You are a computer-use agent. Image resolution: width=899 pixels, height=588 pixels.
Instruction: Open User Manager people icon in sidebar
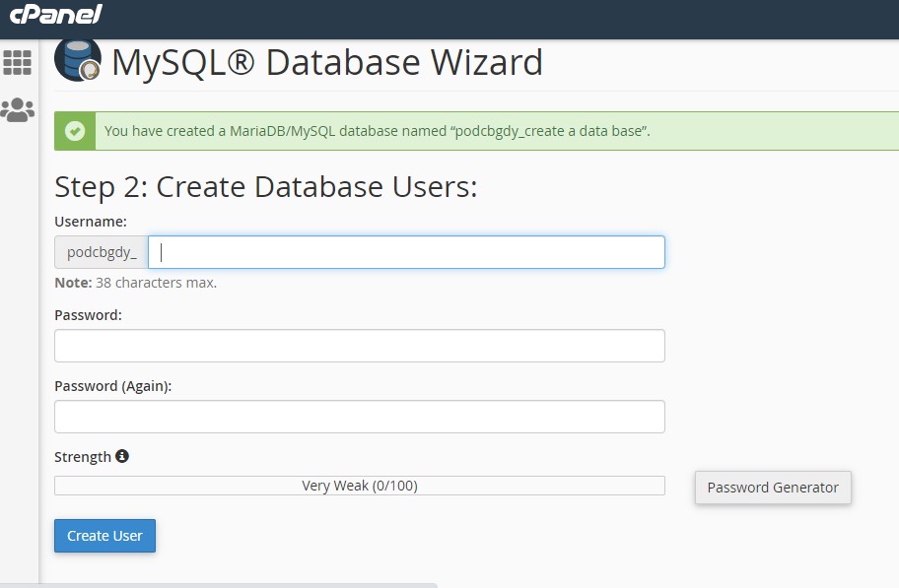pos(17,109)
